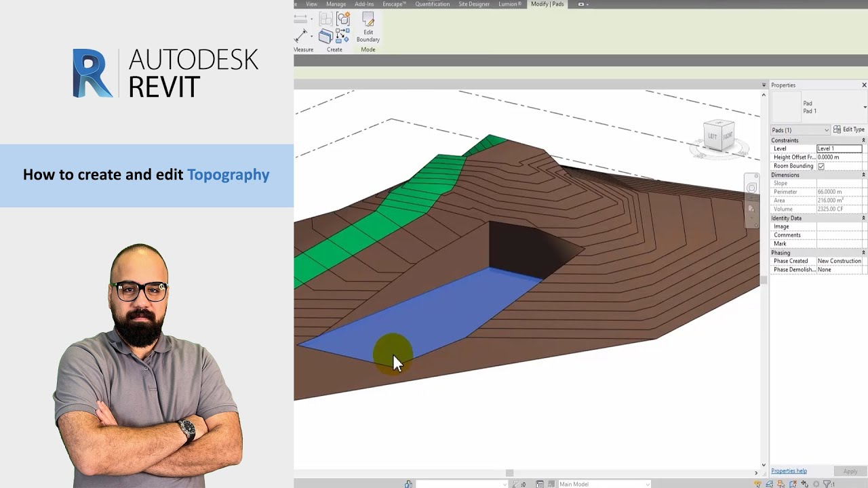Switch to the Quantification tab
This screenshot has width=868, height=488.
point(432,4)
